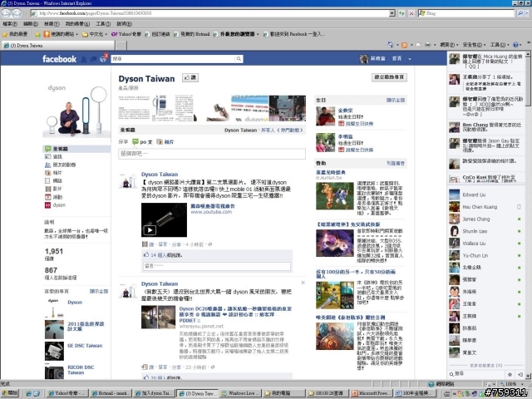
Task: Open the red dyson app item in left sidebar
Action: point(55,205)
